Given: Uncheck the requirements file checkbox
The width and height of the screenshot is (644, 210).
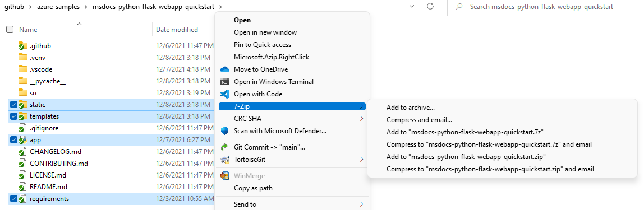Looking at the screenshot, I should tap(13, 199).
